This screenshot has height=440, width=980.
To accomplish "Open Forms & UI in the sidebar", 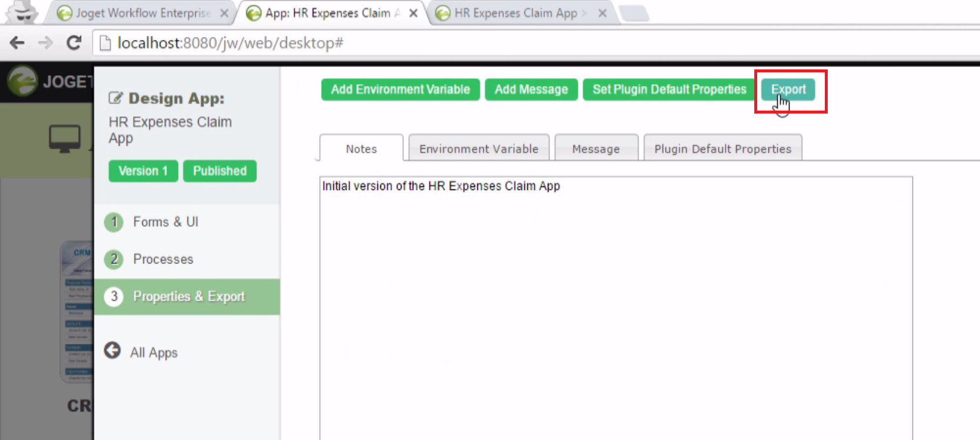I will tap(187, 222).
